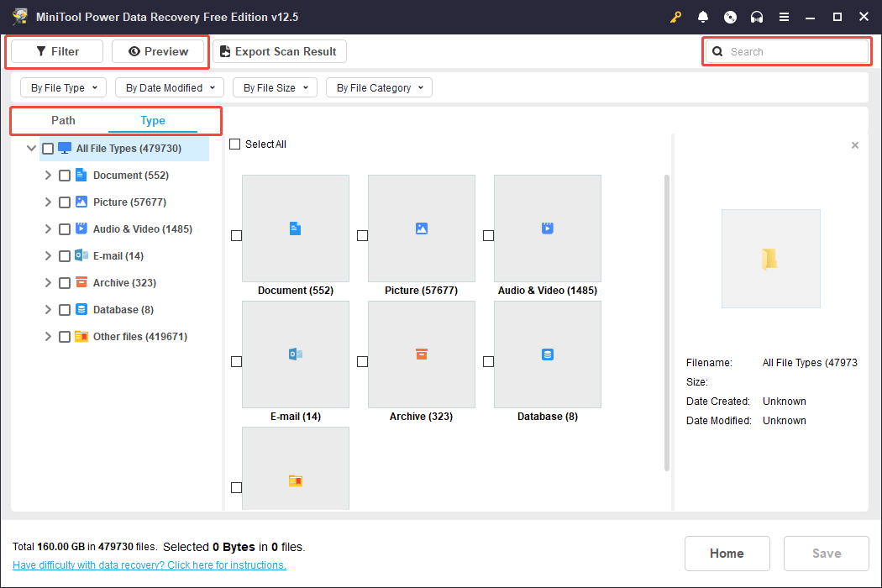The height and width of the screenshot is (588, 882).
Task: Check the Select All checkbox
Action: [x=235, y=144]
